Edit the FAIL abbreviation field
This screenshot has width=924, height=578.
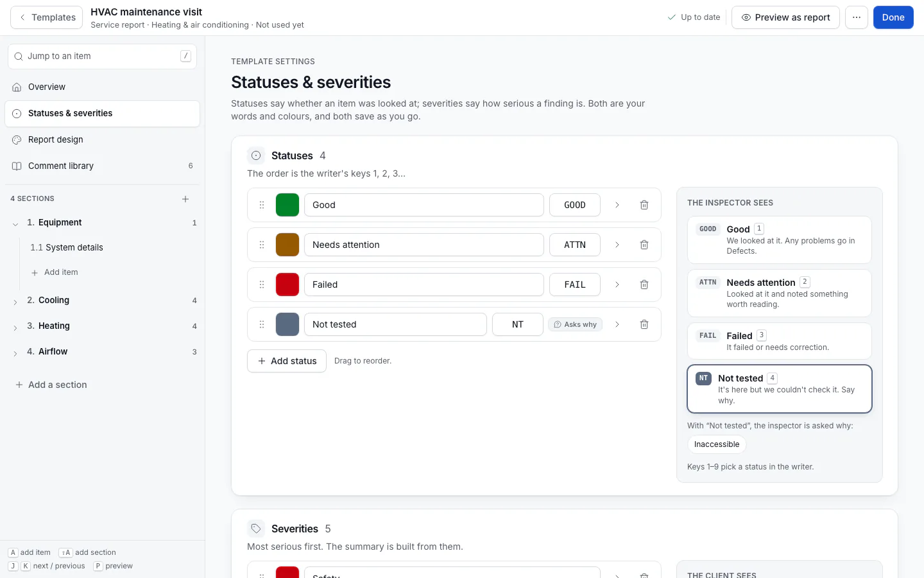coord(575,285)
